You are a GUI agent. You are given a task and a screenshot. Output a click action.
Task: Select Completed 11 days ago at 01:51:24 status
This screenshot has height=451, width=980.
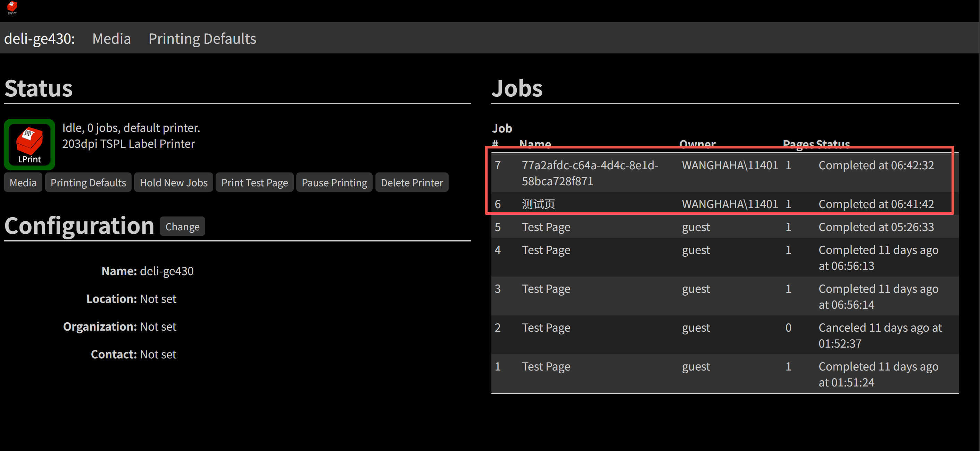tap(878, 374)
